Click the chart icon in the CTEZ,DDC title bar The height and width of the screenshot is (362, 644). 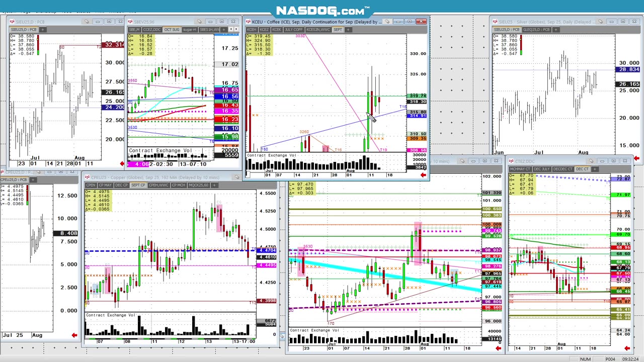510,161
